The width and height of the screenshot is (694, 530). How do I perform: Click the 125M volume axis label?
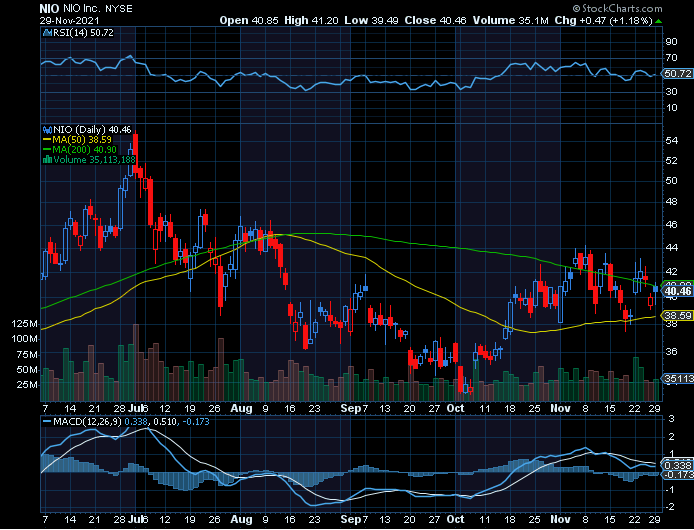[x=24, y=324]
